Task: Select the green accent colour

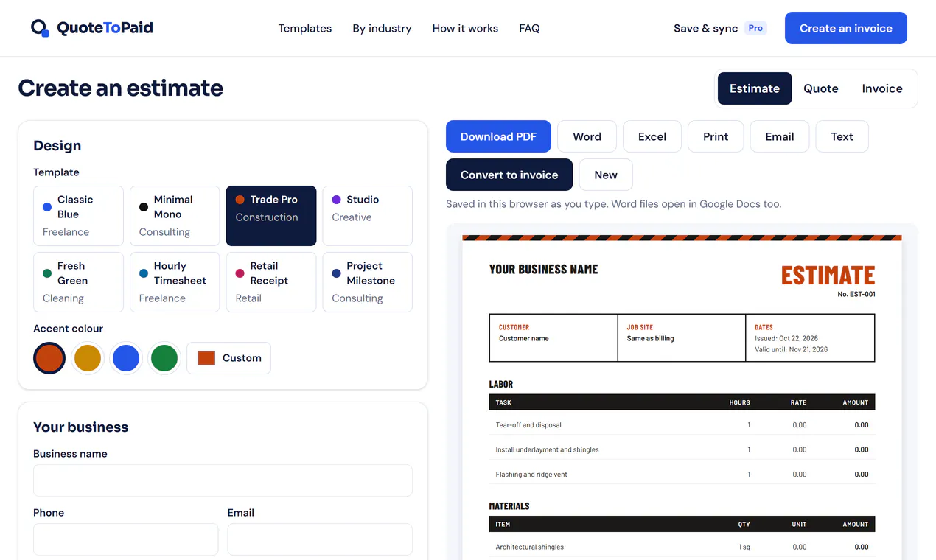Action: 164,358
